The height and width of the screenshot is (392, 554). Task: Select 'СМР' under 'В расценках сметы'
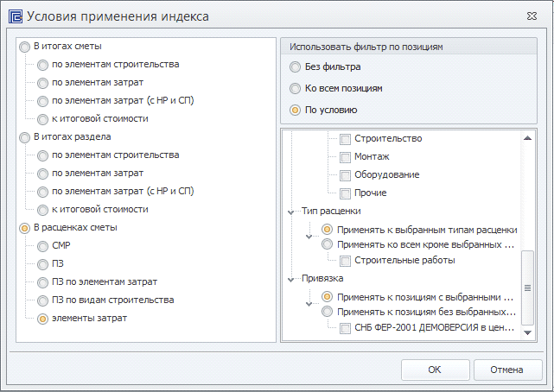tap(43, 246)
